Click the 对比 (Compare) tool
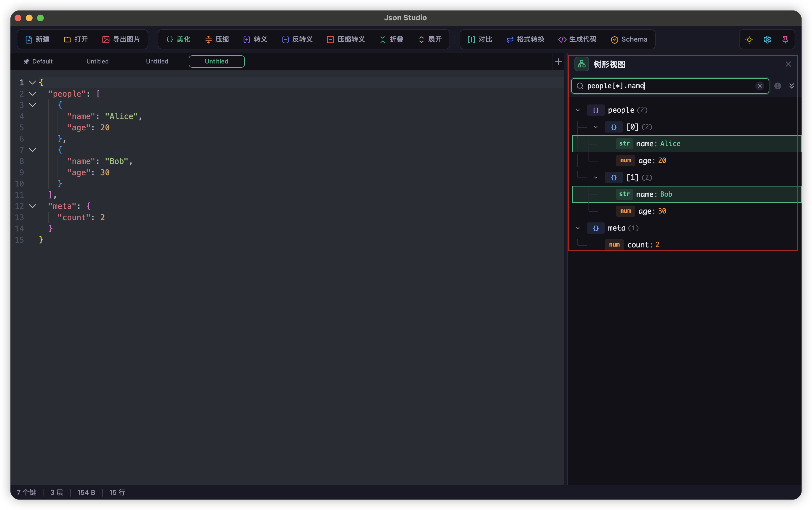Viewport: 812px width, 510px height. click(x=479, y=39)
